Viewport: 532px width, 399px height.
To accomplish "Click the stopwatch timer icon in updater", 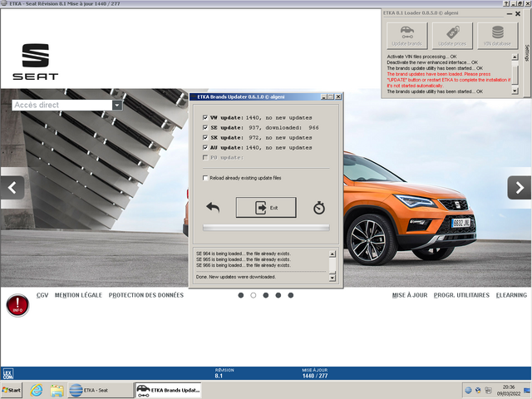I will pos(319,208).
